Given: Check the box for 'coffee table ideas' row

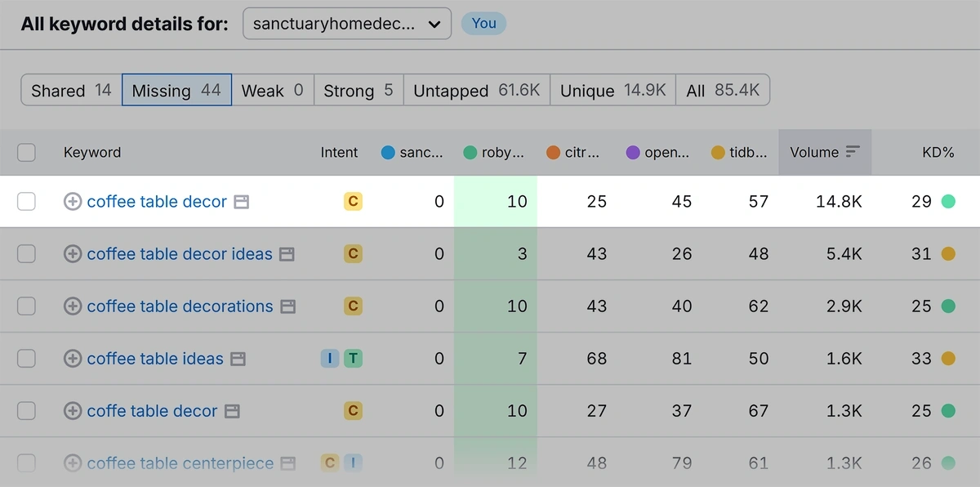Looking at the screenshot, I should click(26, 359).
